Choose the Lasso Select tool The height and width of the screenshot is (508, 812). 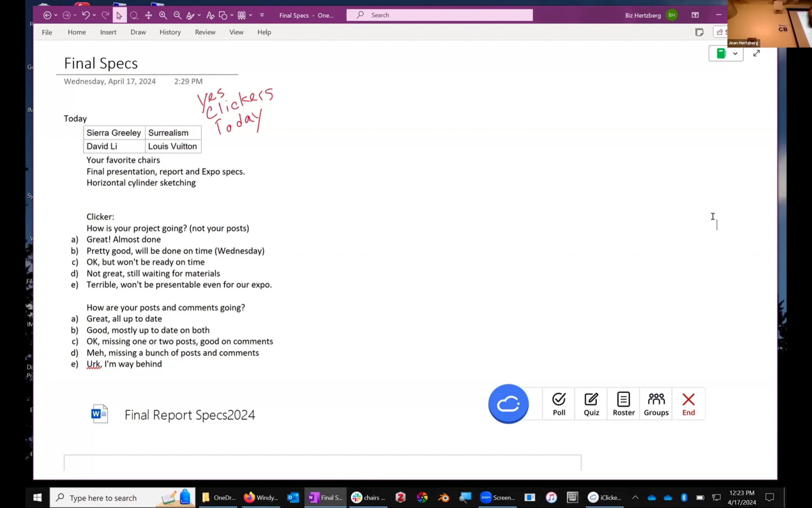tap(134, 15)
